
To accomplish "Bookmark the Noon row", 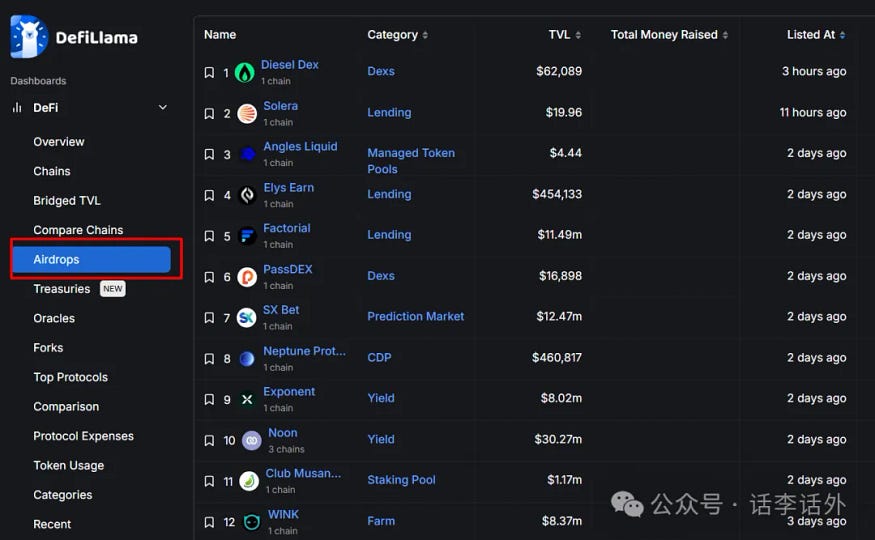I will [209, 441].
